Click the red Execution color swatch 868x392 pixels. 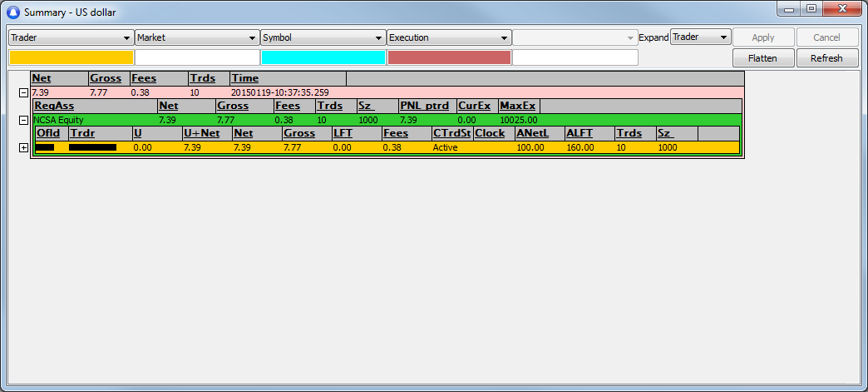click(x=449, y=57)
